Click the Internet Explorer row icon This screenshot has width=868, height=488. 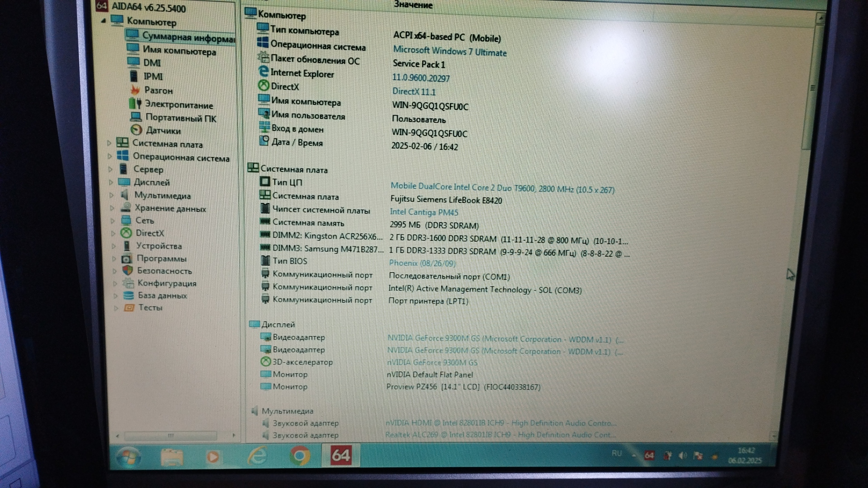tap(263, 71)
